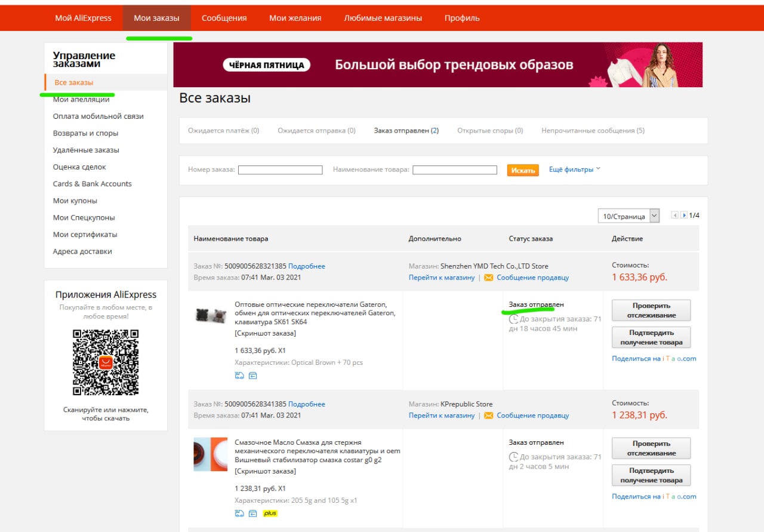Click the 1 633,36 руб. order cost
Viewport: 764px width, 532px height.
[639, 277]
